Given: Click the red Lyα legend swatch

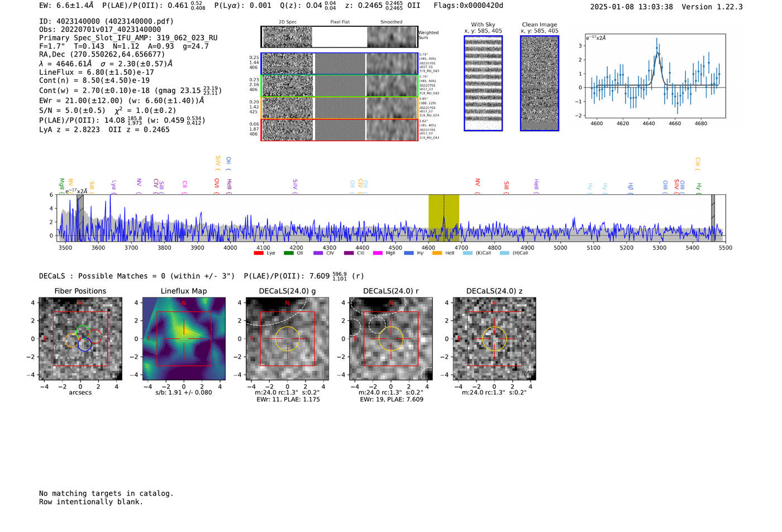Looking at the screenshot, I should click(259, 253).
